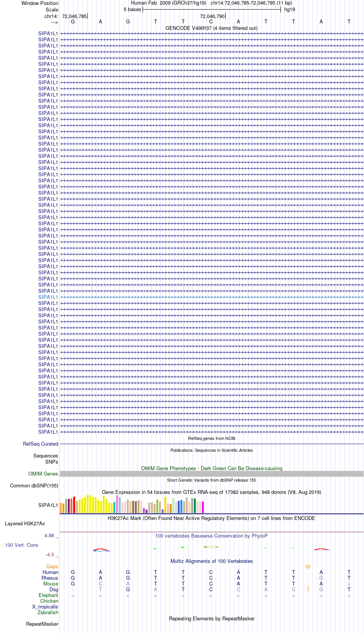Click the SNPs publications track label

pyautogui.click(x=52, y=462)
